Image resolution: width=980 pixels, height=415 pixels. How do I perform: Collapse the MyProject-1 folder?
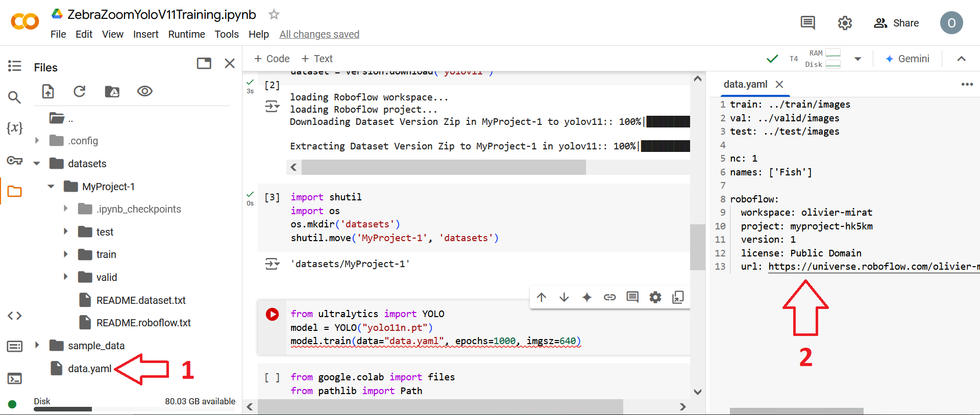click(51, 187)
